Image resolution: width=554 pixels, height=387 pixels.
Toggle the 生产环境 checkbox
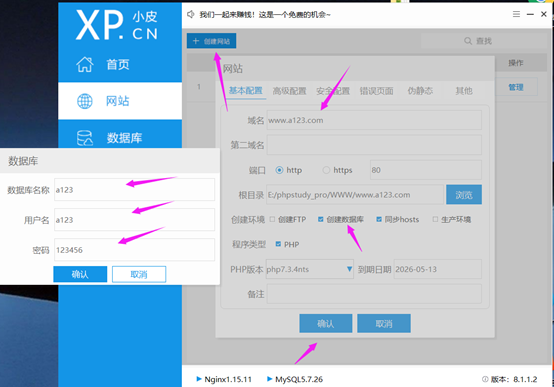(x=435, y=219)
